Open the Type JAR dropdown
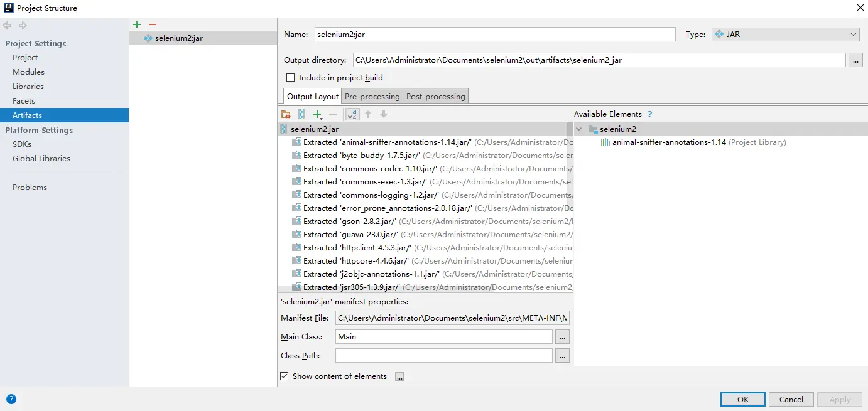This screenshot has height=411, width=868. 785,35
